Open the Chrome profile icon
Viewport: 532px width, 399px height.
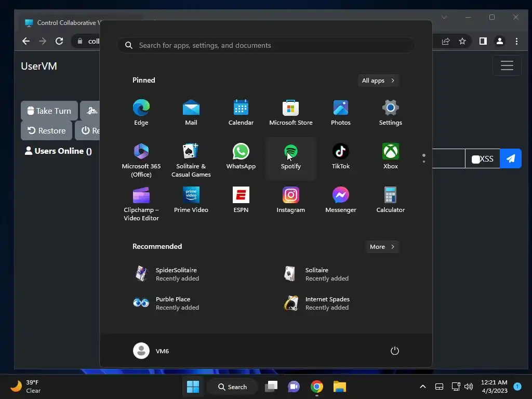[x=500, y=41]
